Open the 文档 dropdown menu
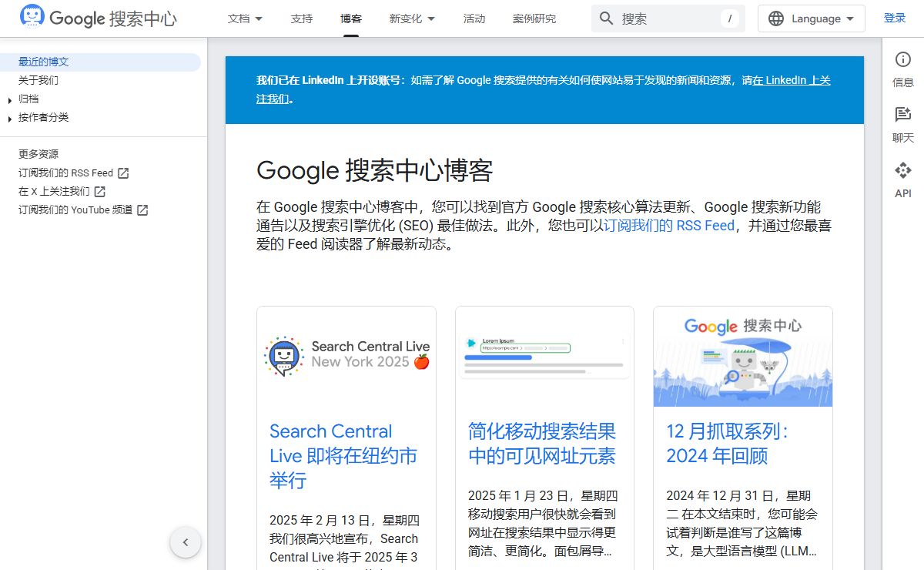This screenshot has width=924, height=570. point(245,18)
